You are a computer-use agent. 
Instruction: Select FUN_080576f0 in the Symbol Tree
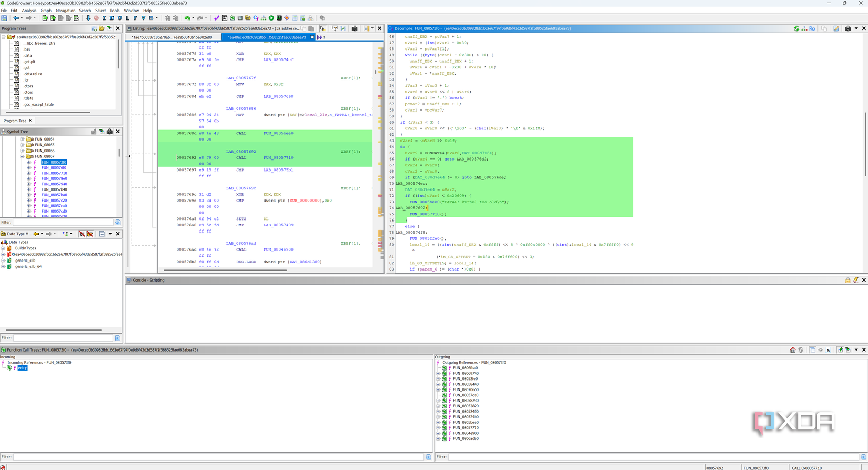coord(54,167)
